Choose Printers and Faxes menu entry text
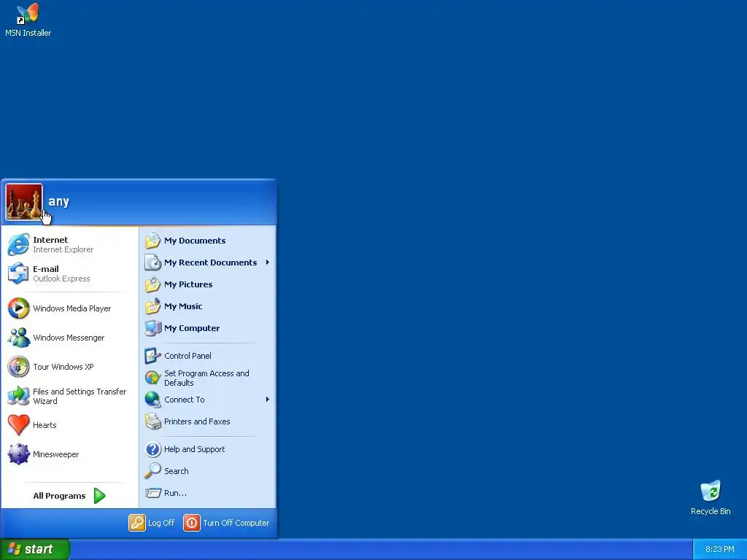 tap(197, 421)
